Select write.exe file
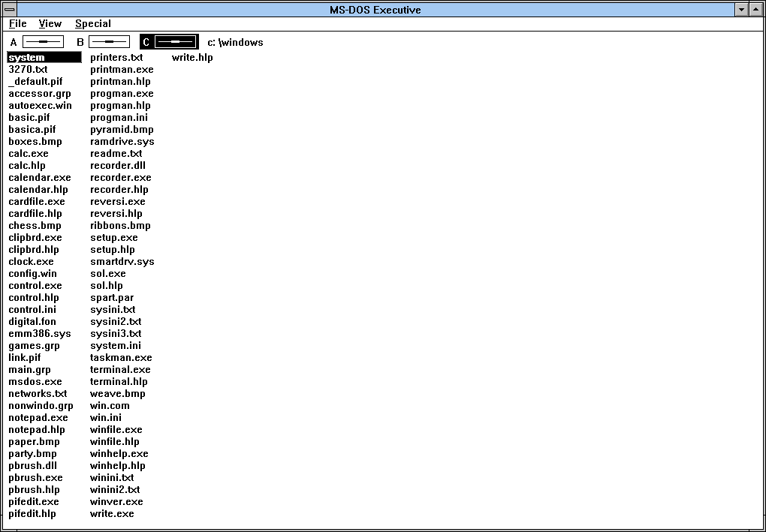The width and height of the screenshot is (766, 532). click(112, 513)
